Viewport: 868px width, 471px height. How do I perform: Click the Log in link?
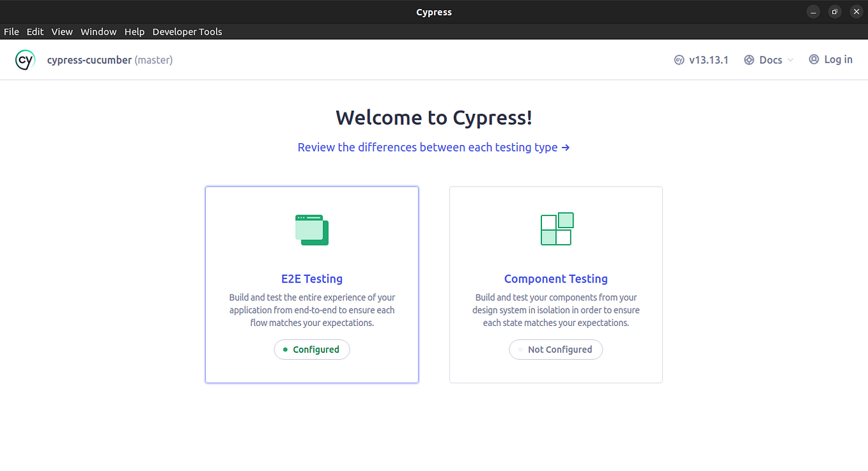pyautogui.click(x=838, y=59)
